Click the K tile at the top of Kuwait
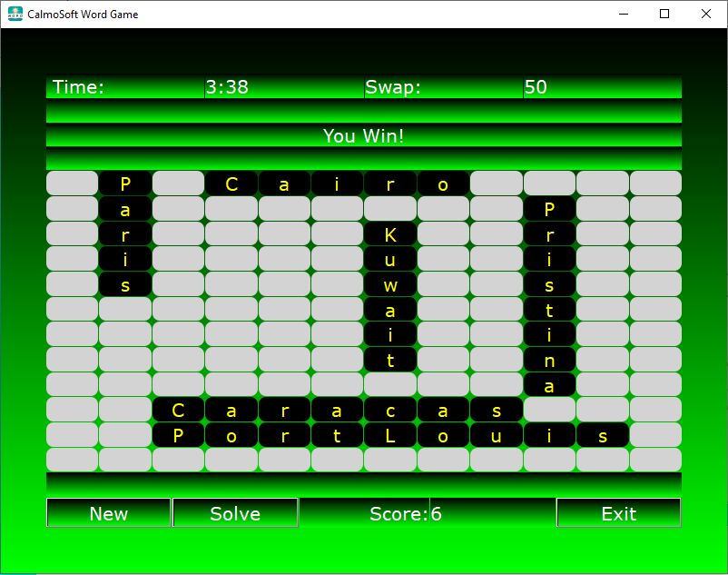 tap(389, 233)
